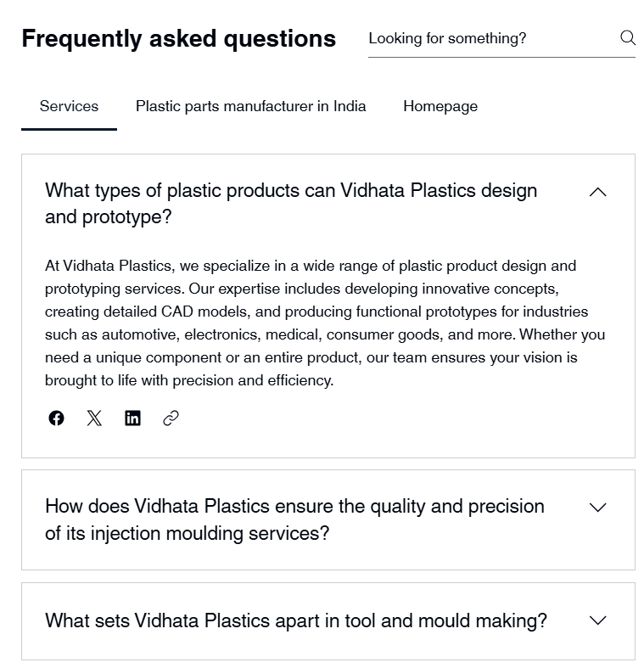The width and height of the screenshot is (644, 668).
Task: Share the answer on LinkedIn
Action: tap(132, 418)
